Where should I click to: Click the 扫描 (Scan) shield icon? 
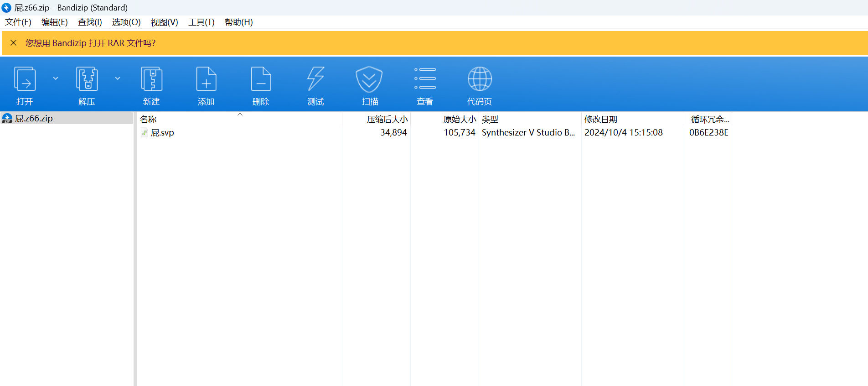click(369, 79)
